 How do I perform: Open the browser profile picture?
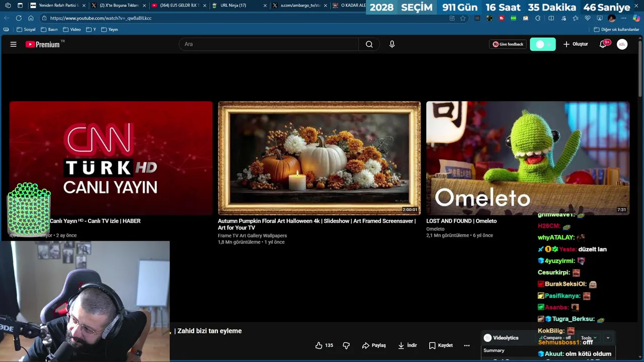tap(612, 18)
